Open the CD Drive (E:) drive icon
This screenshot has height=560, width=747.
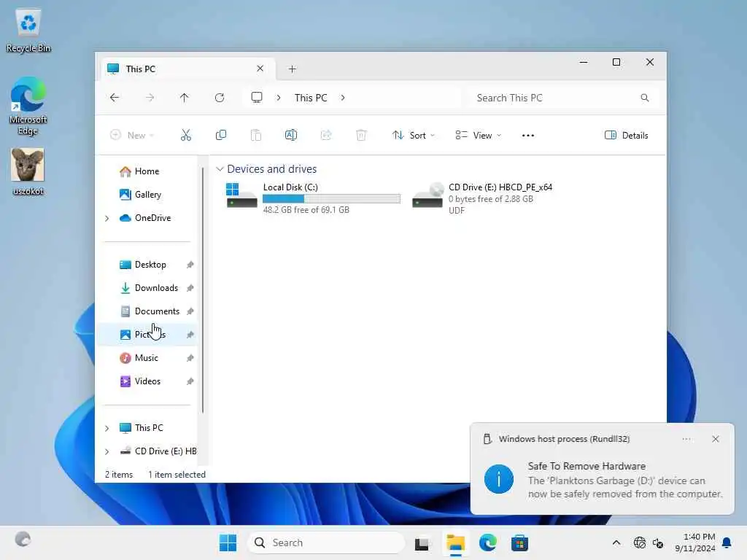427,195
